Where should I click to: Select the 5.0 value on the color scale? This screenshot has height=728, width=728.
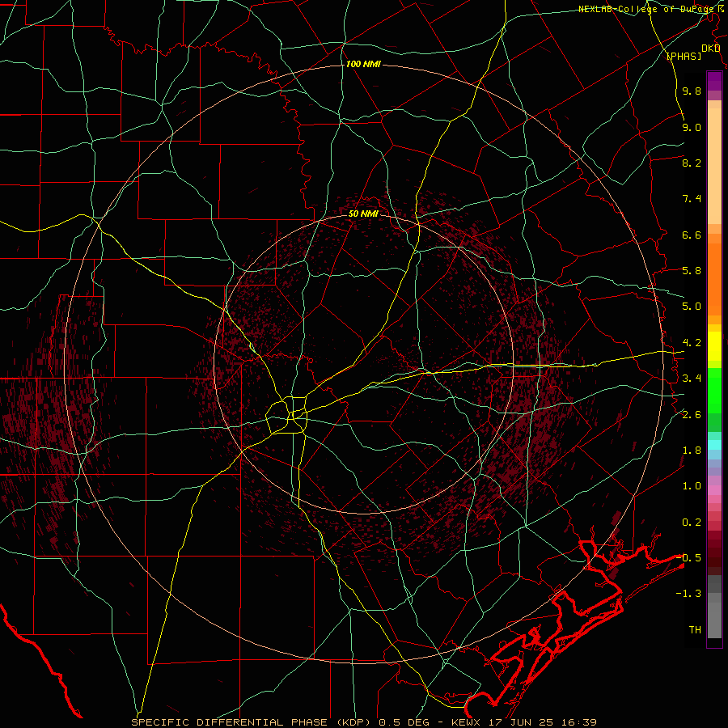(692, 307)
